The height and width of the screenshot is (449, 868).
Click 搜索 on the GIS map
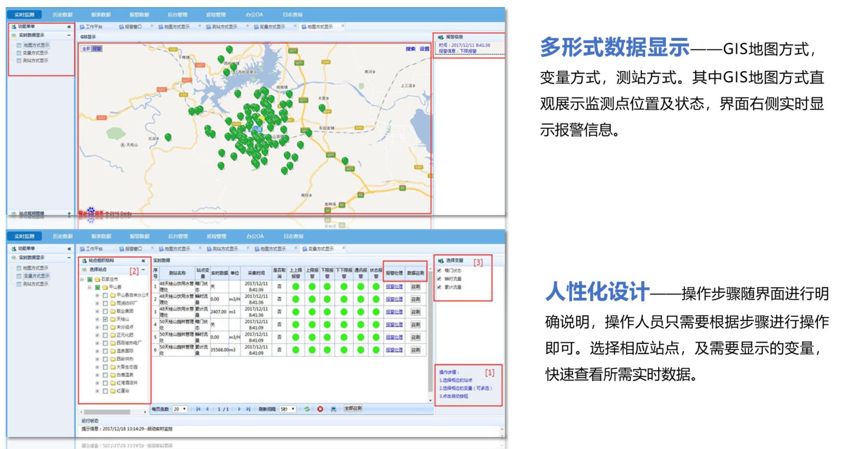[x=411, y=49]
